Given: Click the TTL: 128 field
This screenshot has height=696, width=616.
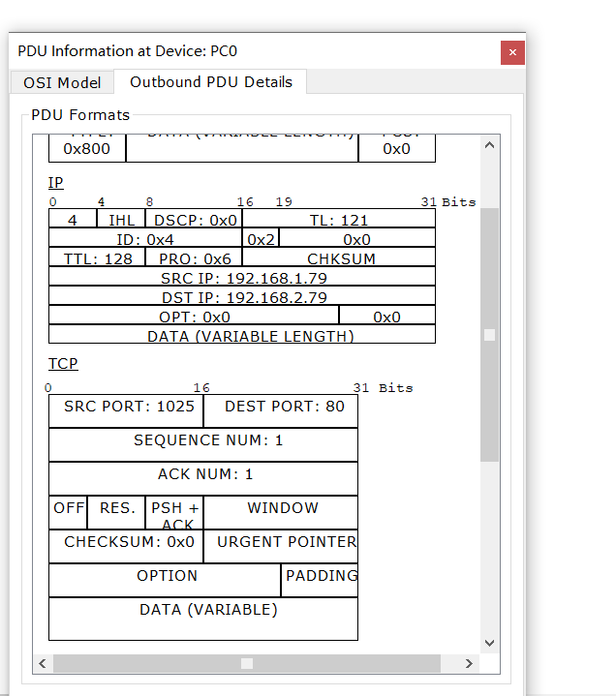Looking at the screenshot, I should pyautogui.click(x=97, y=257).
